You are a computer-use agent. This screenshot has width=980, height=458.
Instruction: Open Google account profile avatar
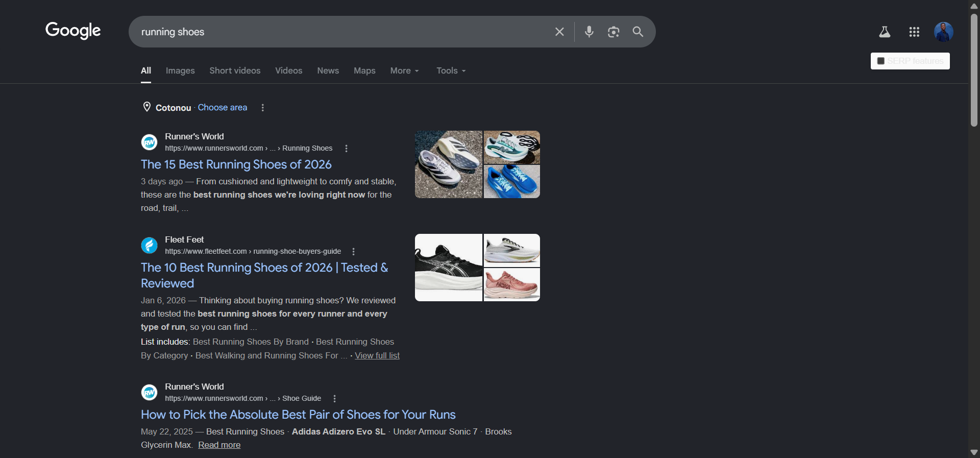coord(944,32)
